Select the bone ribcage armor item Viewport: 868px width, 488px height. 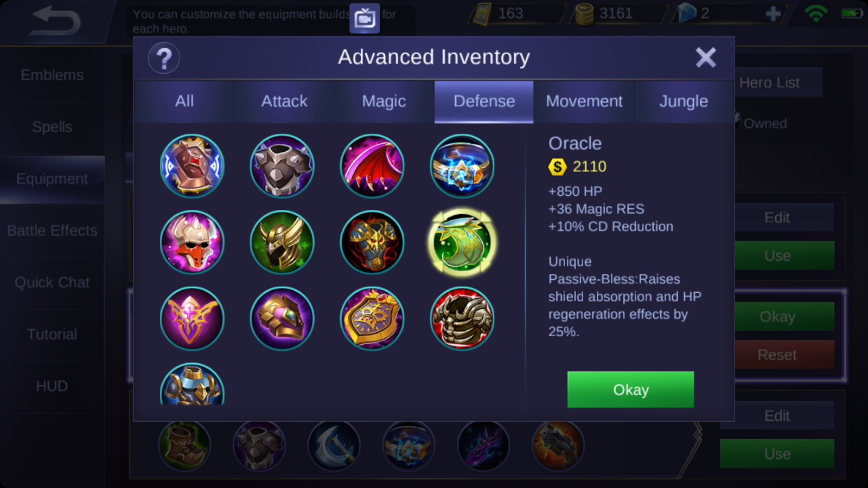pos(462,319)
